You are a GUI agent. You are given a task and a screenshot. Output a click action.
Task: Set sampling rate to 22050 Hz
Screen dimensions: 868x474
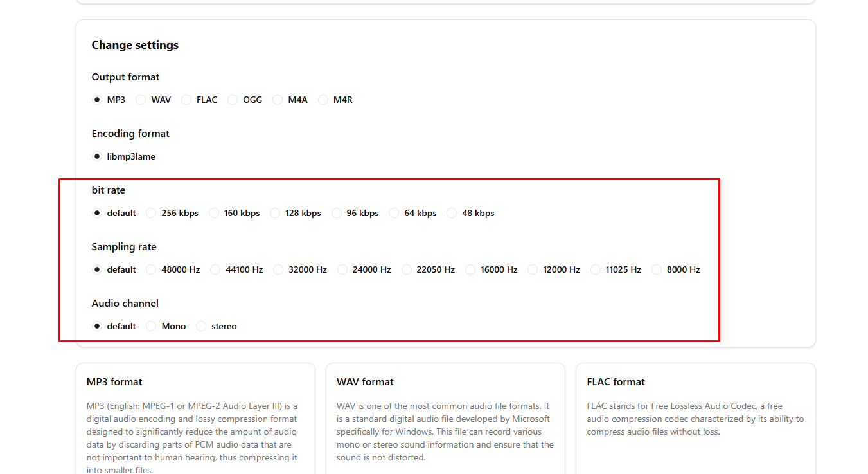click(406, 269)
